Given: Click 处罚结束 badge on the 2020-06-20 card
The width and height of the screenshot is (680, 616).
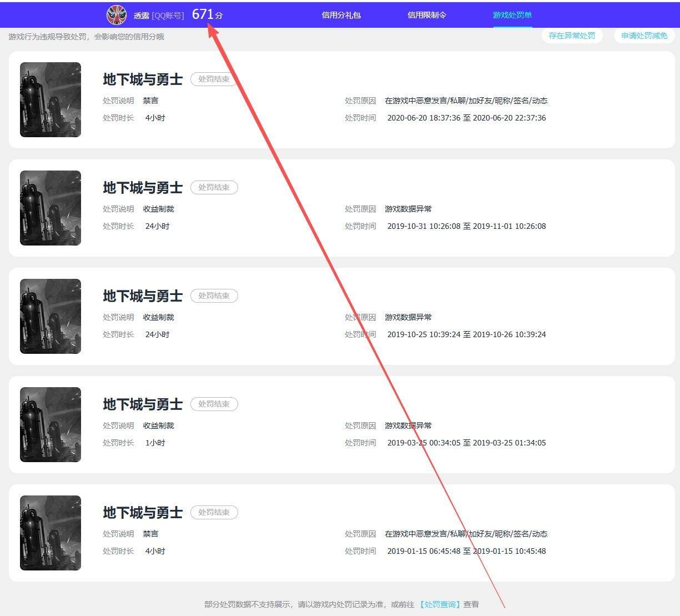Looking at the screenshot, I should [214, 79].
